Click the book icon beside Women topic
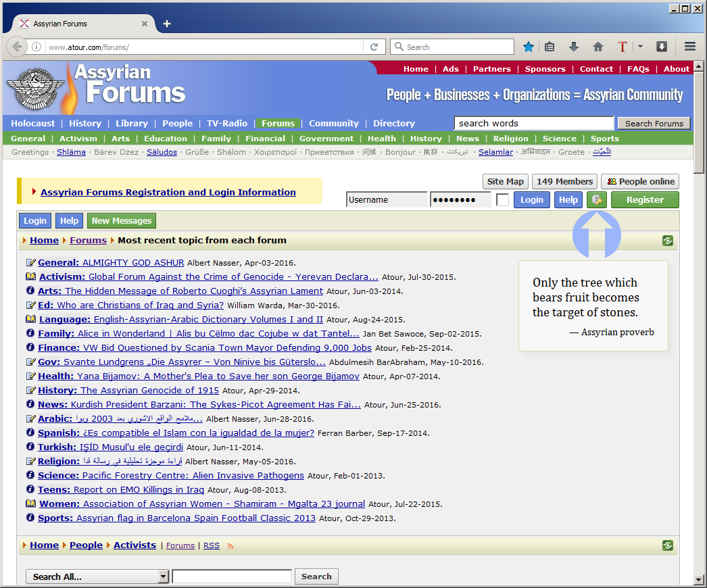This screenshot has height=588, width=707. [x=30, y=504]
